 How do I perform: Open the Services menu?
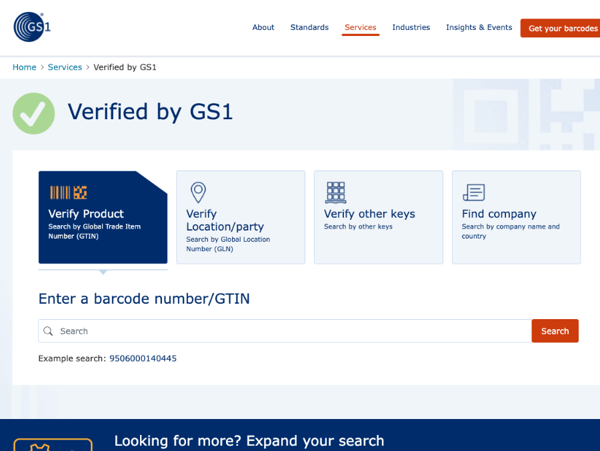[x=360, y=28]
